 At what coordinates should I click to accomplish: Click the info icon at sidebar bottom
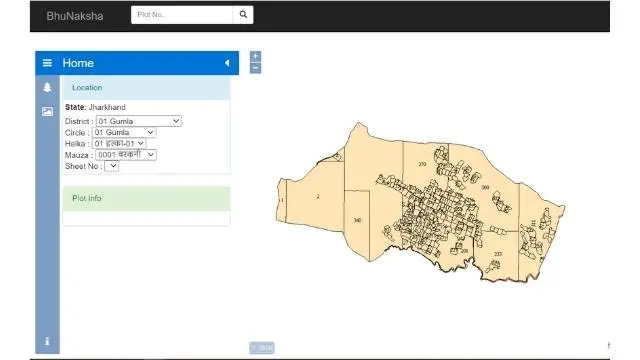point(47,341)
